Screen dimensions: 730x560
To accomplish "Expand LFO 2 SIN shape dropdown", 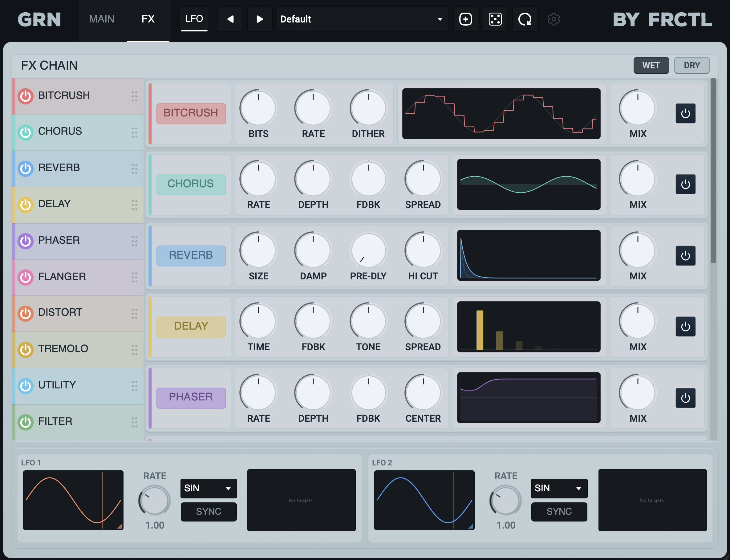I will (559, 488).
